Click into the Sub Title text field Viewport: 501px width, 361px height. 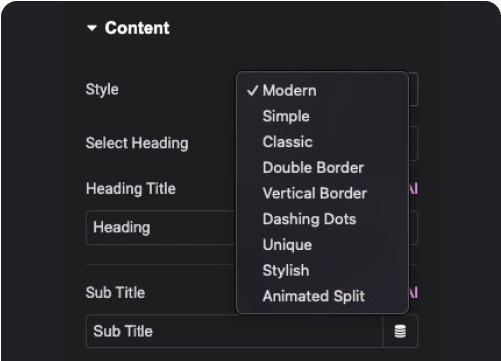(x=234, y=331)
